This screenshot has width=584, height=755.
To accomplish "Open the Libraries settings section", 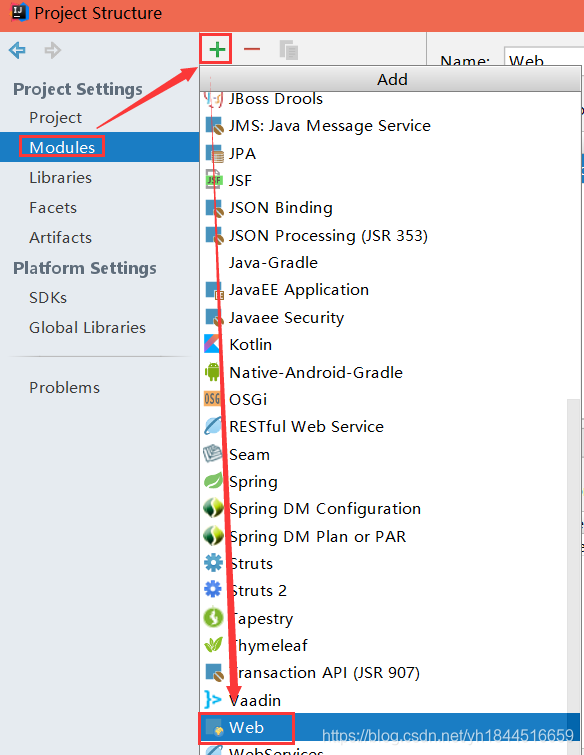I will click(60, 177).
